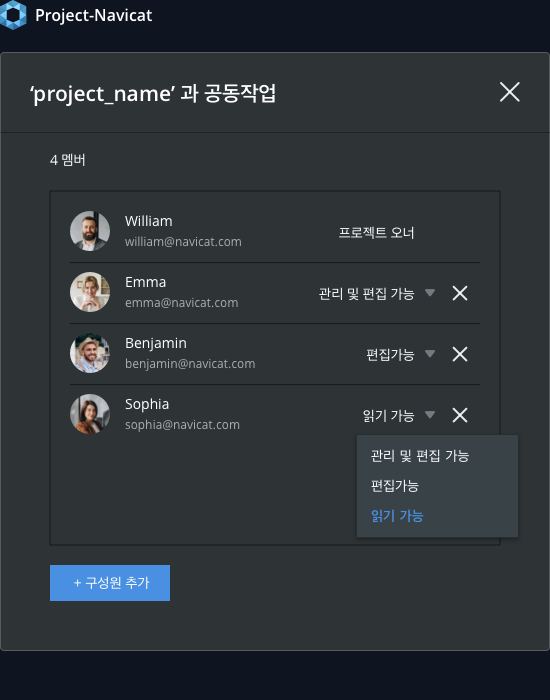Expand Emma's permission dropdown arrow
550x700 pixels.
430,293
